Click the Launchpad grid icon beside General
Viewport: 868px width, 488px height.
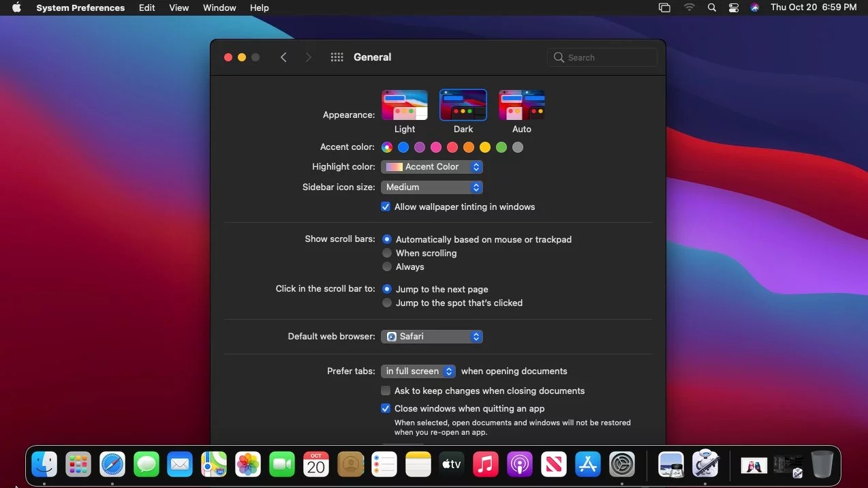click(x=337, y=57)
